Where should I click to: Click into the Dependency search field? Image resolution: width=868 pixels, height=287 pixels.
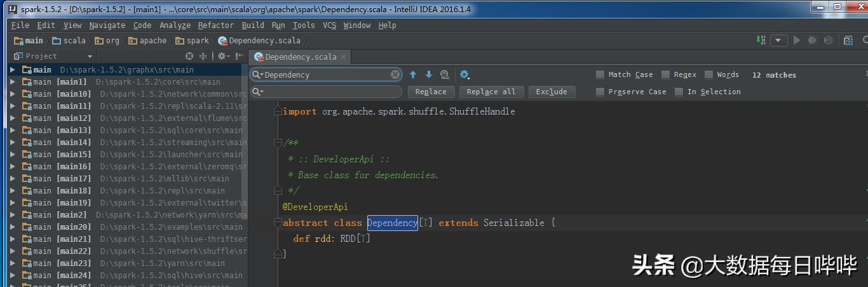pos(327,74)
